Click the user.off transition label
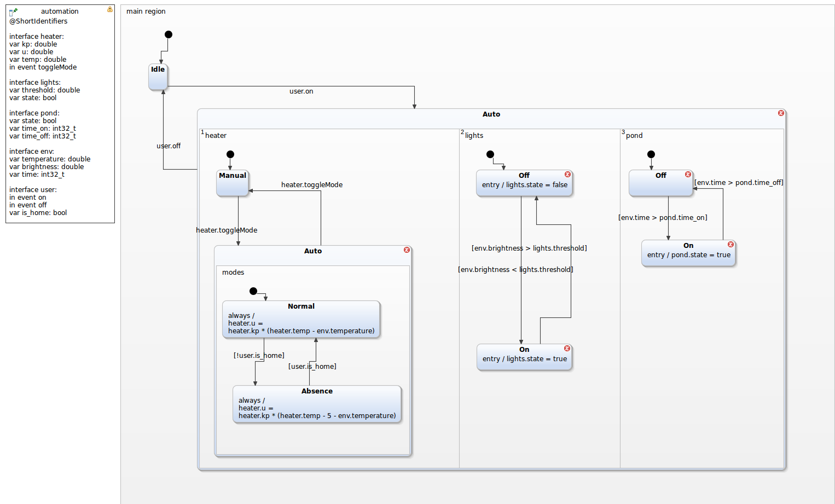The height and width of the screenshot is (504, 835). point(169,146)
